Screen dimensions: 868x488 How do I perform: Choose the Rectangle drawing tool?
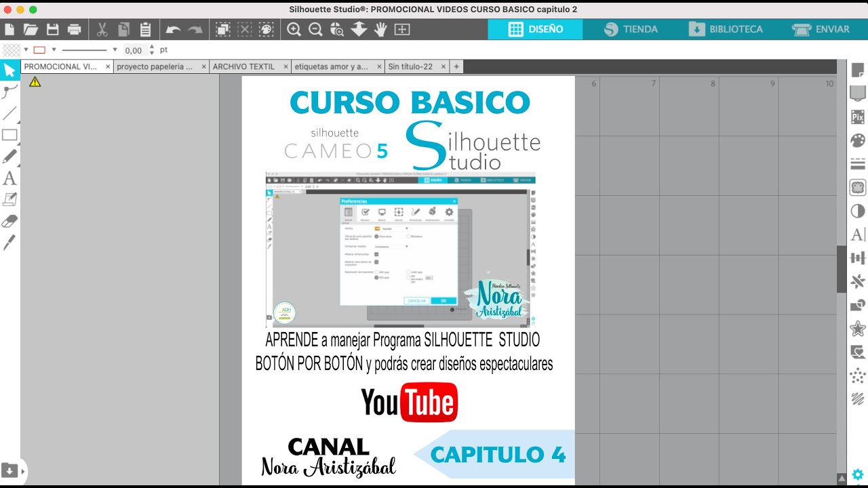click(x=9, y=135)
